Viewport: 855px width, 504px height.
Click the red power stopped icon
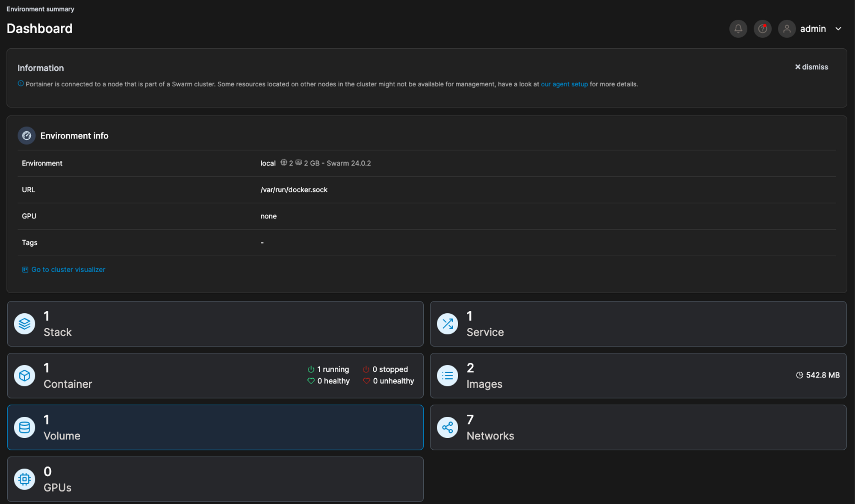pyautogui.click(x=366, y=369)
